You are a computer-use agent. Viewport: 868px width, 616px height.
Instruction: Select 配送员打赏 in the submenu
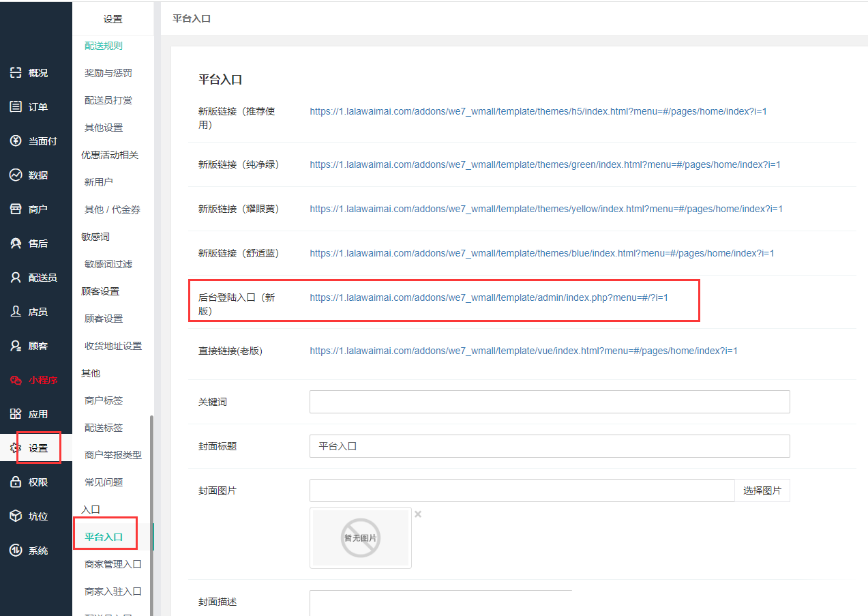(108, 100)
